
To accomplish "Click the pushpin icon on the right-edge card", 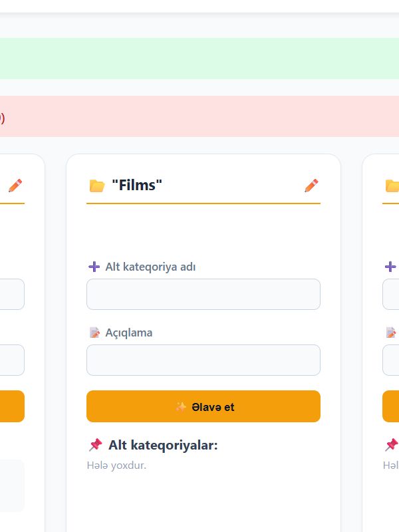I will (392, 445).
